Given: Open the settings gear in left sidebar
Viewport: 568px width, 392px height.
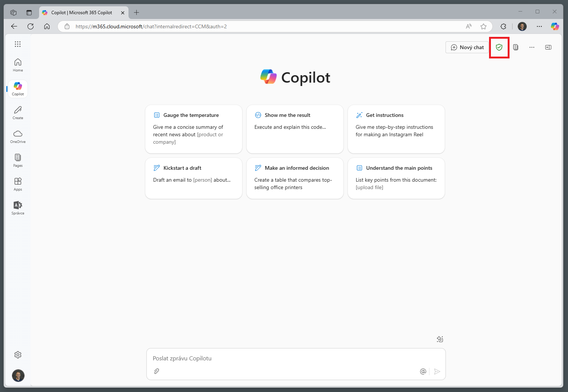Looking at the screenshot, I should coord(18,355).
